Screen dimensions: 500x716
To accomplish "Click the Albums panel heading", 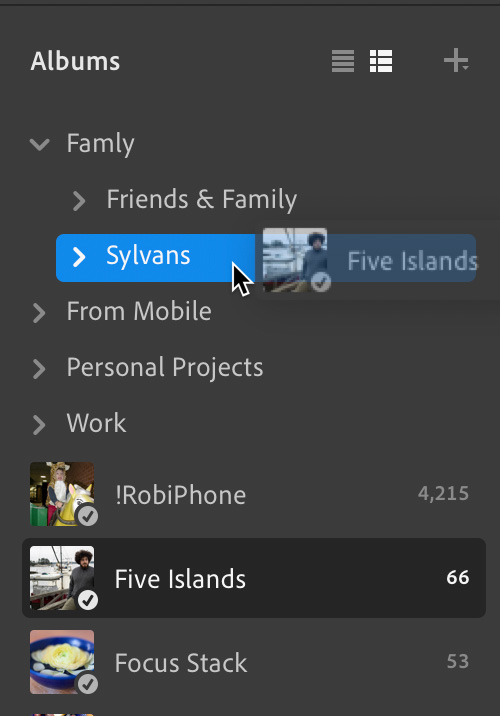I will tap(75, 61).
